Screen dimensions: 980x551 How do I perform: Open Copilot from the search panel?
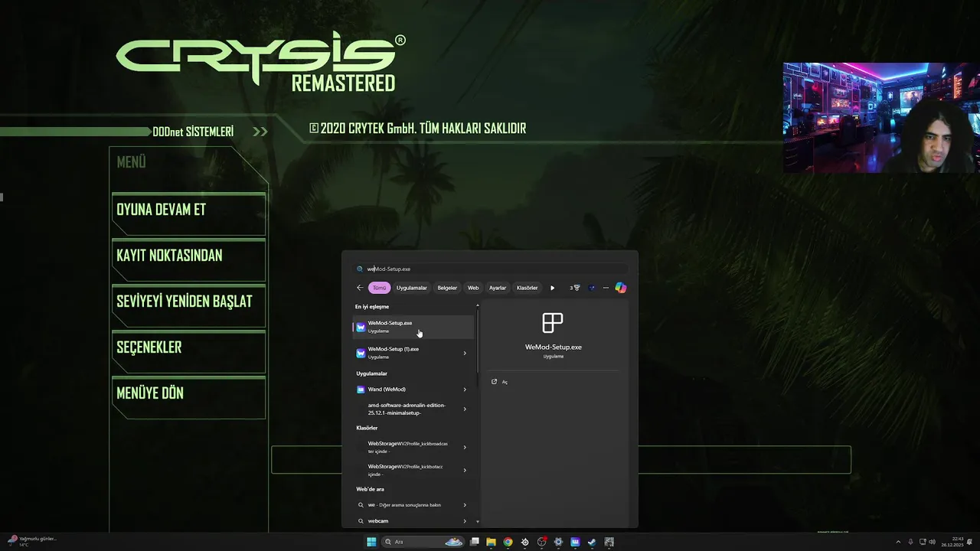[x=620, y=288]
